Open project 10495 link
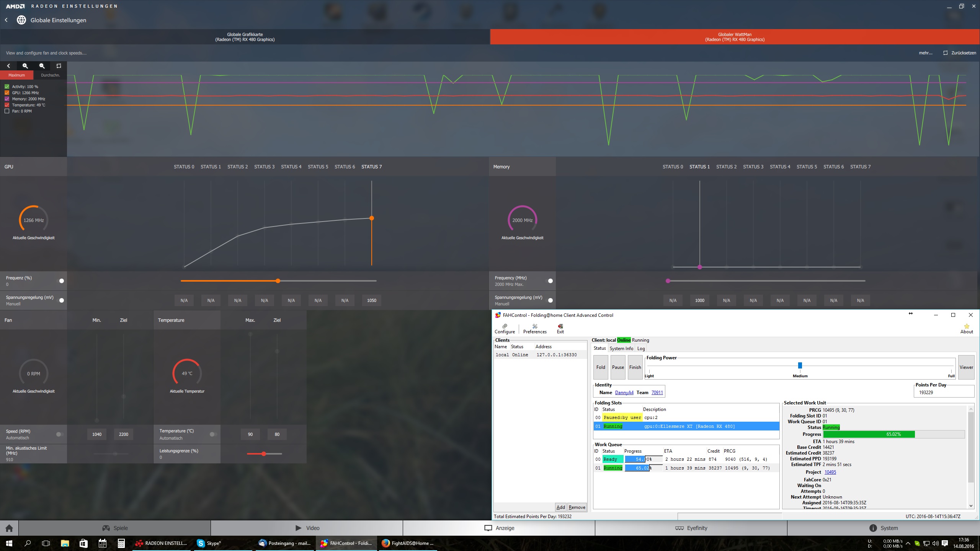The height and width of the screenshot is (551, 980). pos(830,472)
